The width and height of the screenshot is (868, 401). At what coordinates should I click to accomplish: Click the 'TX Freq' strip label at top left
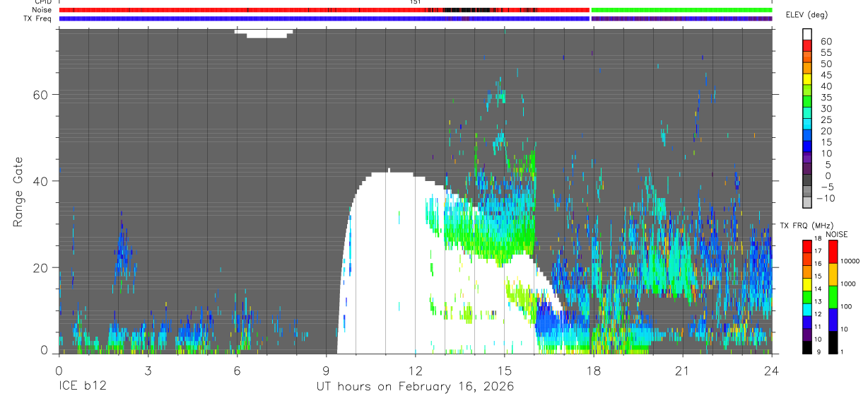tap(37, 18)
